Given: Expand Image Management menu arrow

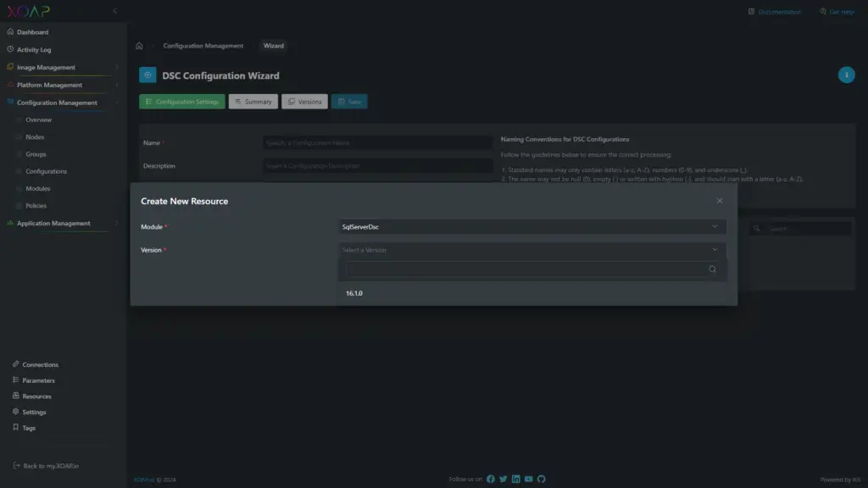Looking at the screenshot, I should click(117, 68).
